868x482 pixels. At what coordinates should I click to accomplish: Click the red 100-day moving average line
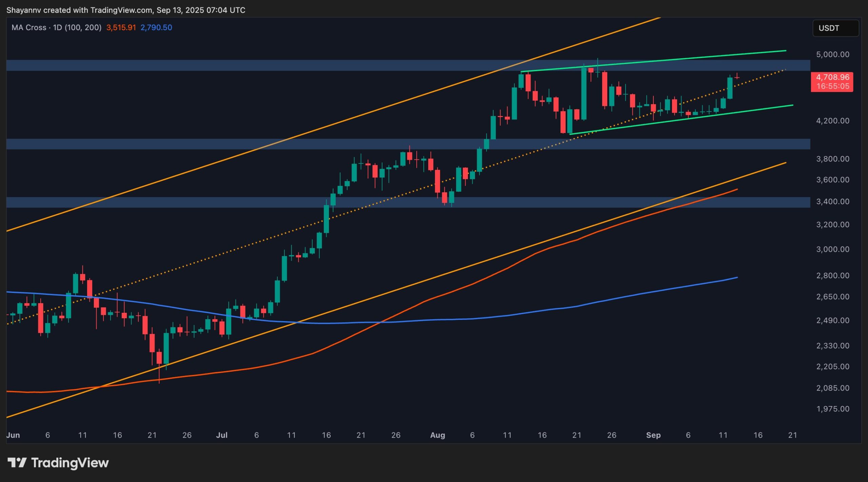[x=509, y=268]
